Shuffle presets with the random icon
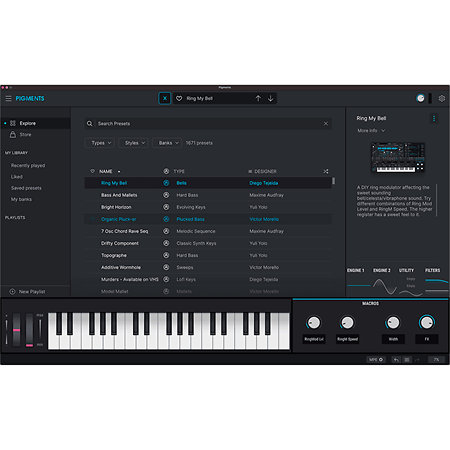450x450 pixels. (326, 171)
